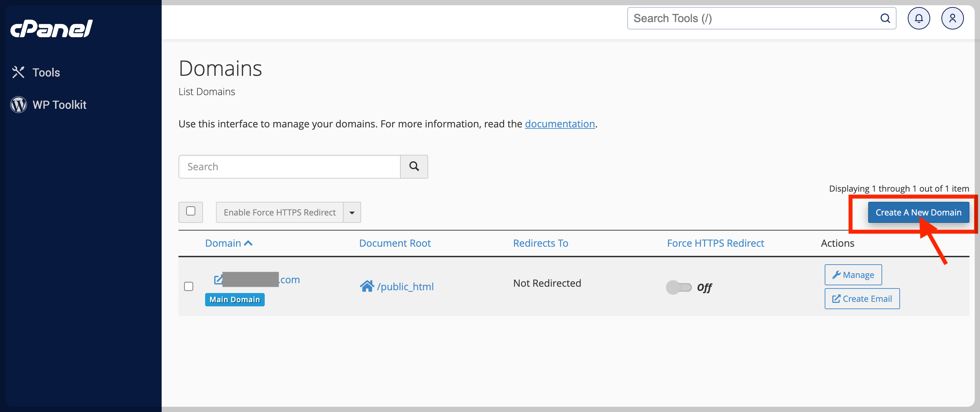Expand the Enable Force HTTPS Redirect dropdown arrow
Screen dimensions: 980x412
pyautogui.click(x=352, y=212)
